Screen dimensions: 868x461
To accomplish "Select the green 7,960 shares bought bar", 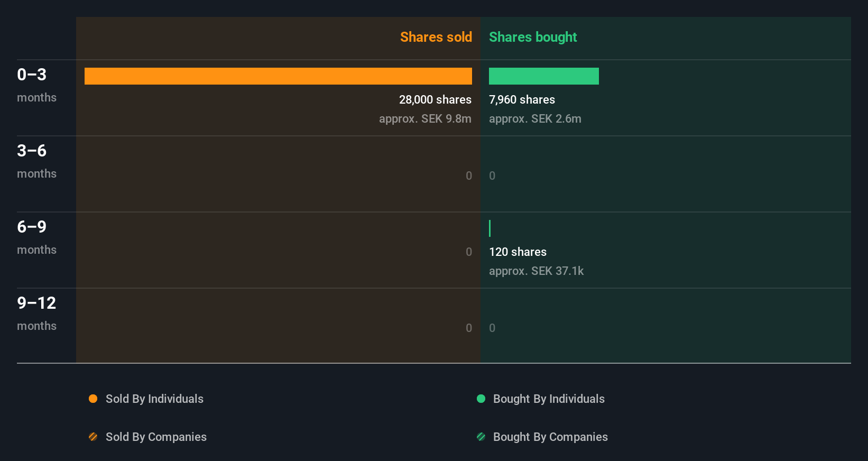I will pos(544,76).
